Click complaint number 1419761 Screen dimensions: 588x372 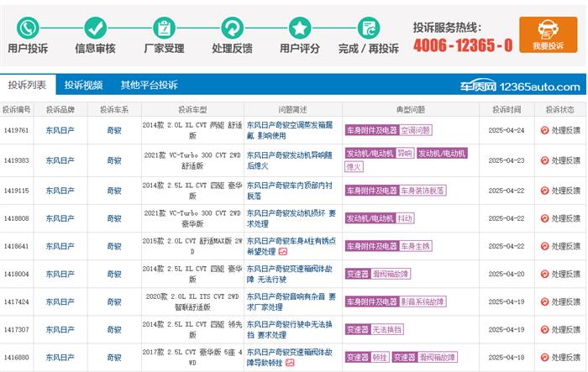click(17, 130)
